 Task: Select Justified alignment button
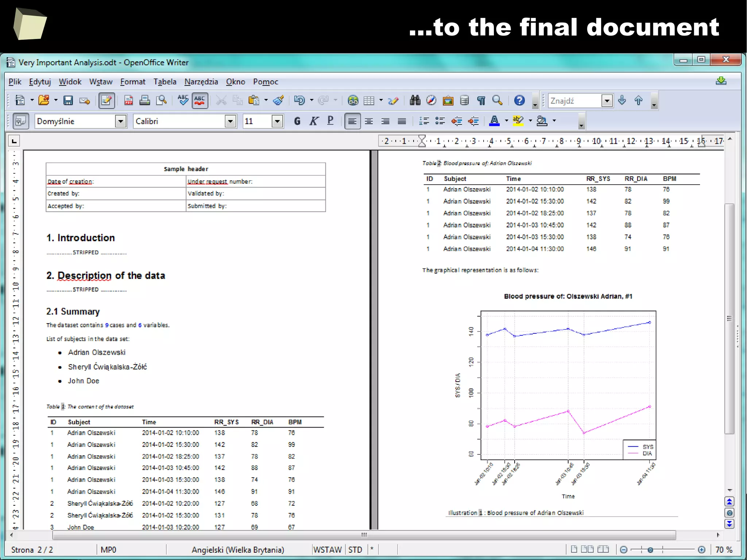point(402,121)
